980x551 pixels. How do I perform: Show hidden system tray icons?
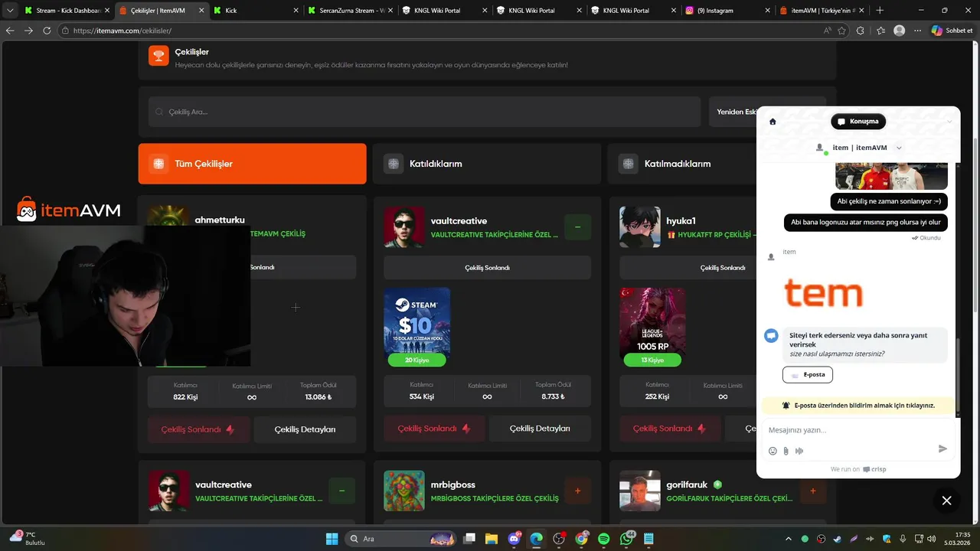pos(789,539)
